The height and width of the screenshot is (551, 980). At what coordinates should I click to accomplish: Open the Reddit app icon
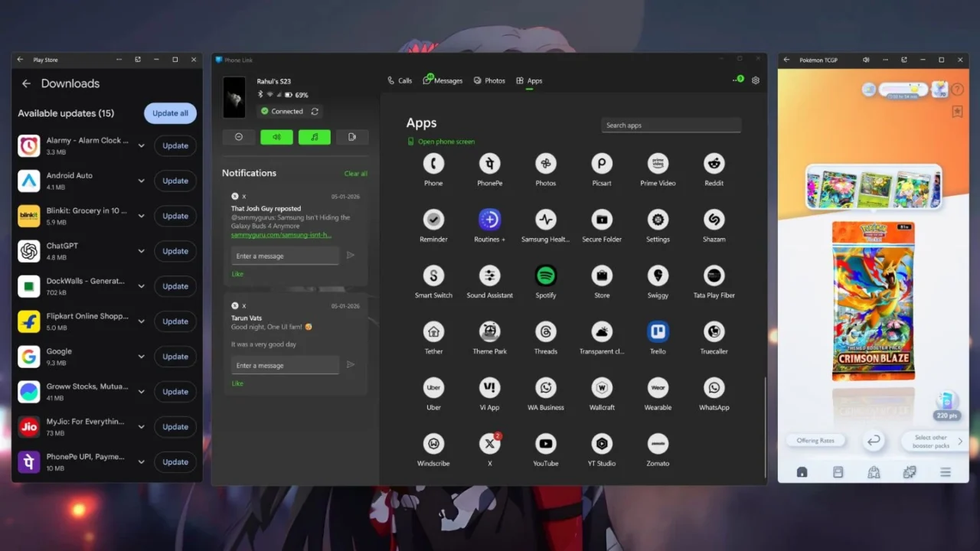point(714,164)
